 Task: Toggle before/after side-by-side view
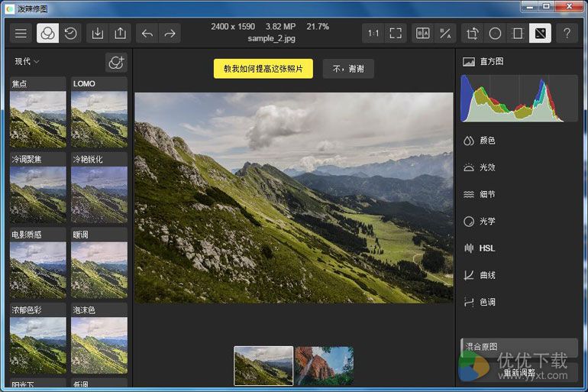pyautogui.click(x=422, y=34)
